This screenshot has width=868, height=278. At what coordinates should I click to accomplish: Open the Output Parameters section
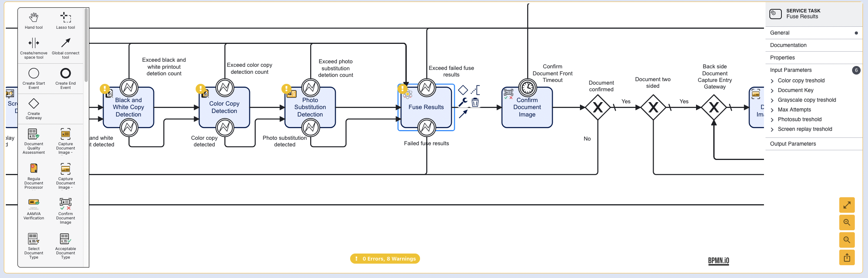(793, 144)
